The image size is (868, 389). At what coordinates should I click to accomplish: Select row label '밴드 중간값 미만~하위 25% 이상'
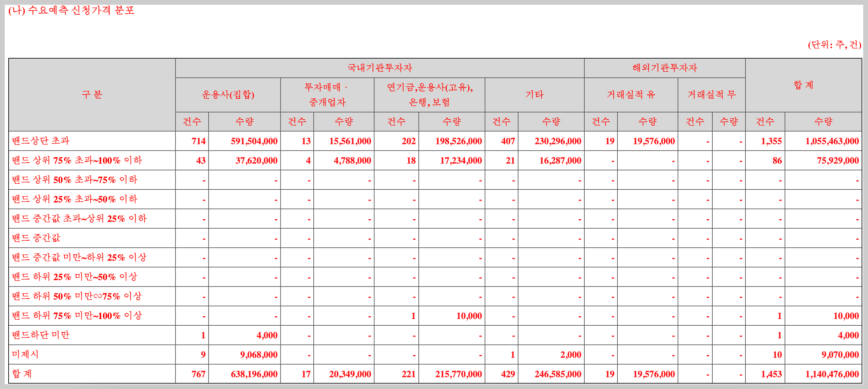click(x=80, y=257)
